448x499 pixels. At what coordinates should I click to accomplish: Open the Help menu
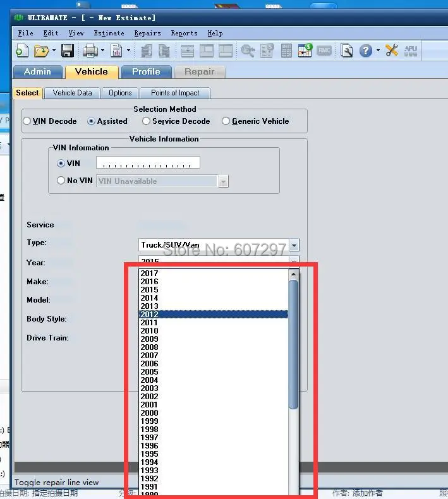[215, 33]
